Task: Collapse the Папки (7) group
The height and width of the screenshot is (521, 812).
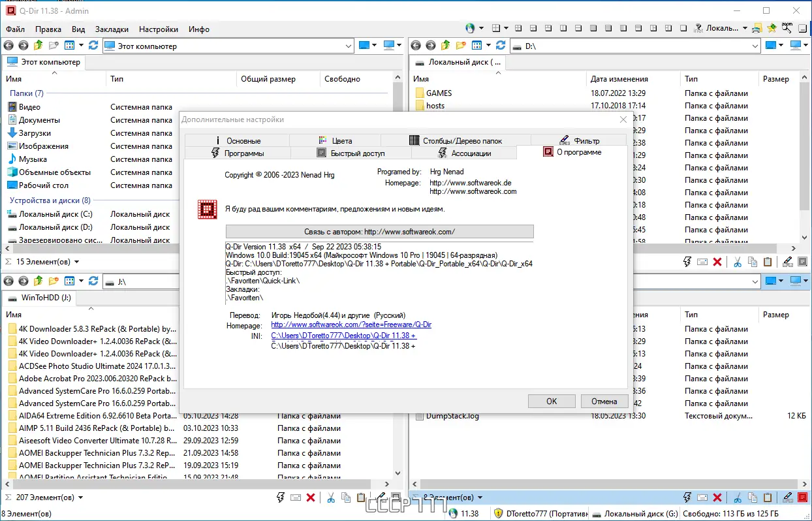Action: (27, 93)
